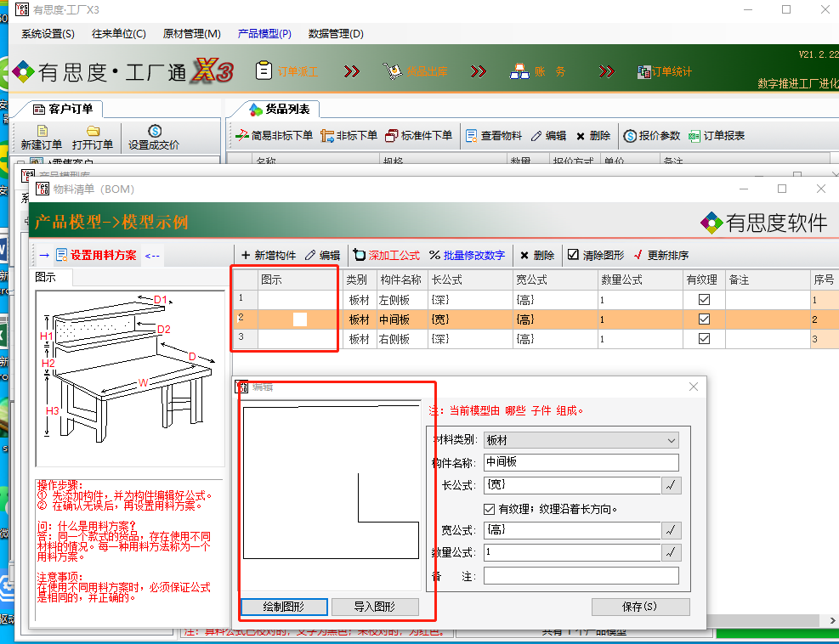Click the 图示 thumbnail in the 中间板 row
Screen dimensions: 839x644
pyautogui.click(x=299, y=319)
